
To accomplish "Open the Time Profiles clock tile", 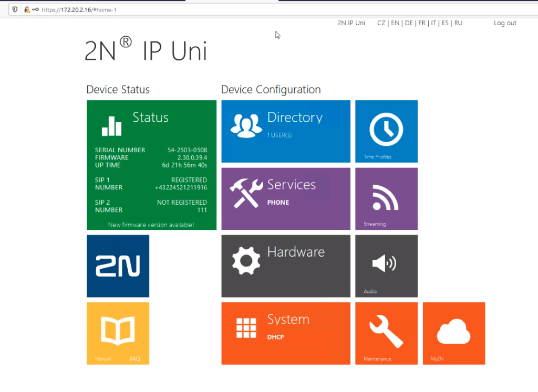I will tap(386, 131).
